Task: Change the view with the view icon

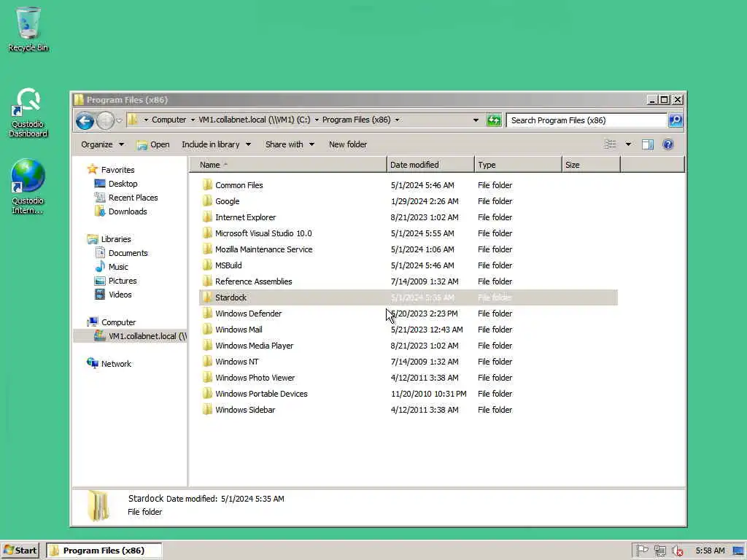Action: click(x=611, y=144)
